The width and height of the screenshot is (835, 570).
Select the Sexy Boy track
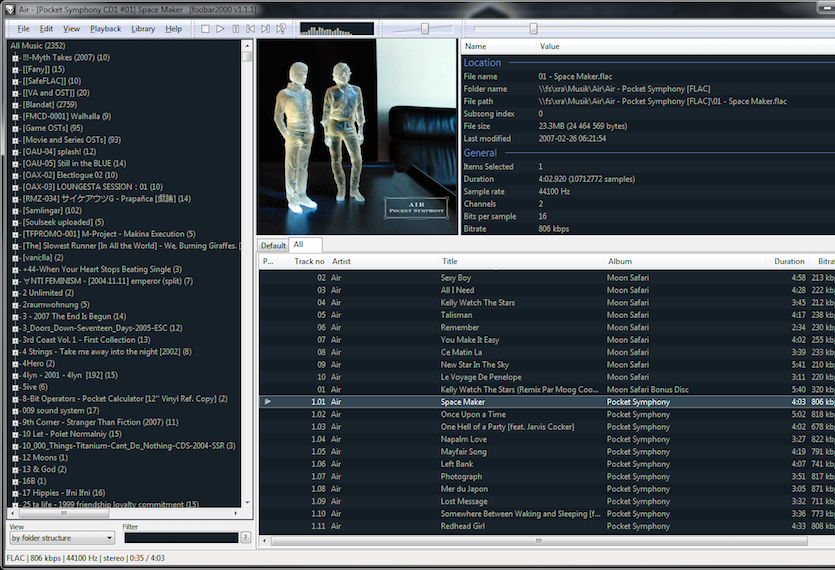click(x=546, y=278)
